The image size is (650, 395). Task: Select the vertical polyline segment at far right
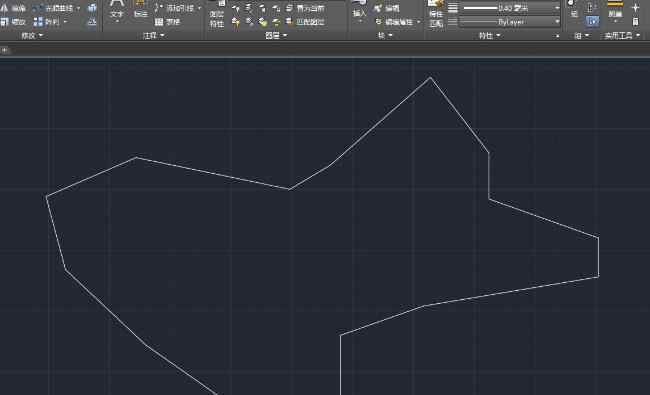tap(598, 257)
